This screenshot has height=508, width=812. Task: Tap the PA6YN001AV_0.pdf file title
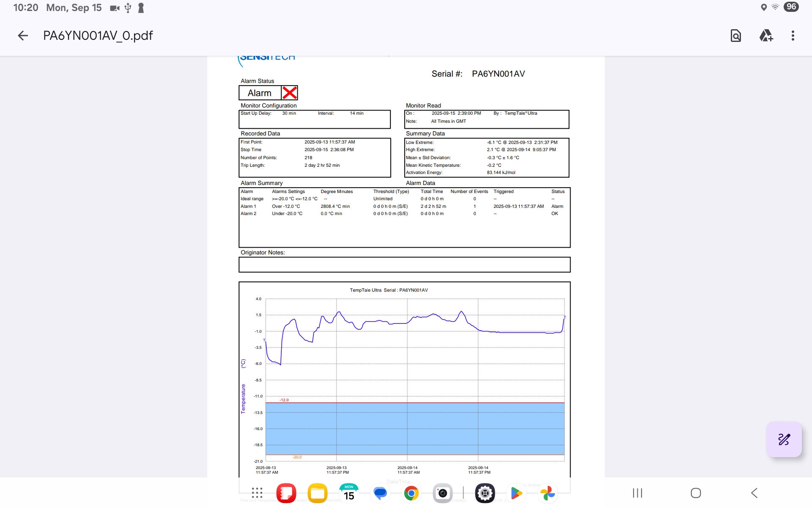[x=98, y=36]
